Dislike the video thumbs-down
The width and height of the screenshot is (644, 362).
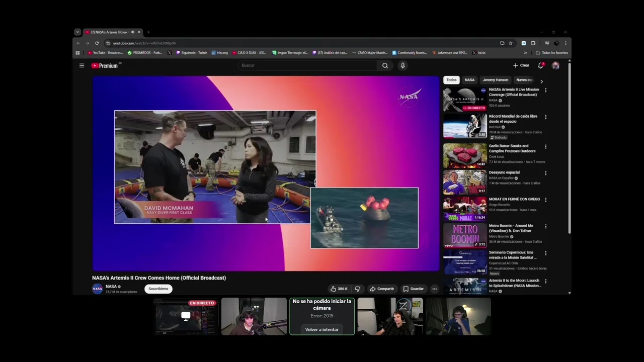[358, 289]
